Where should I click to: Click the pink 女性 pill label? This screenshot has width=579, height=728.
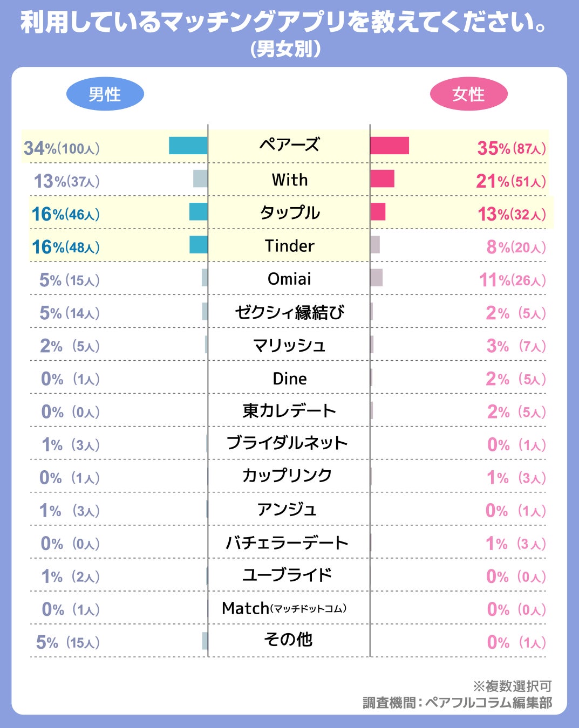468,94
